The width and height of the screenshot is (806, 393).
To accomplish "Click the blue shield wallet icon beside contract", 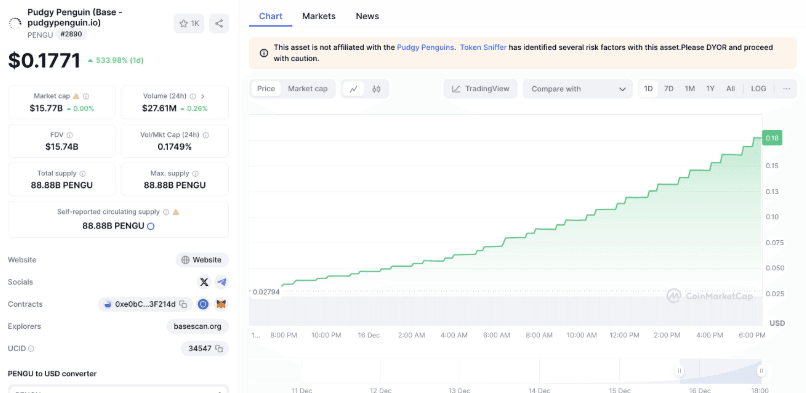I will tap(204, 304).
